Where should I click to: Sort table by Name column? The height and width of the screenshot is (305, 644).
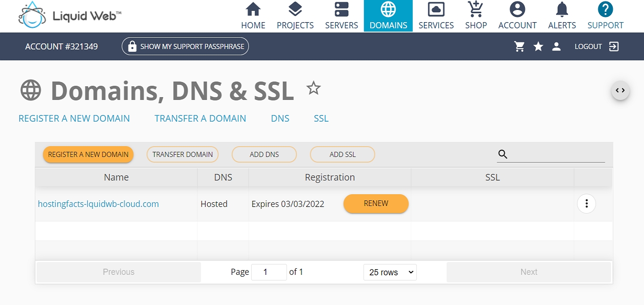tap(116, 177)
